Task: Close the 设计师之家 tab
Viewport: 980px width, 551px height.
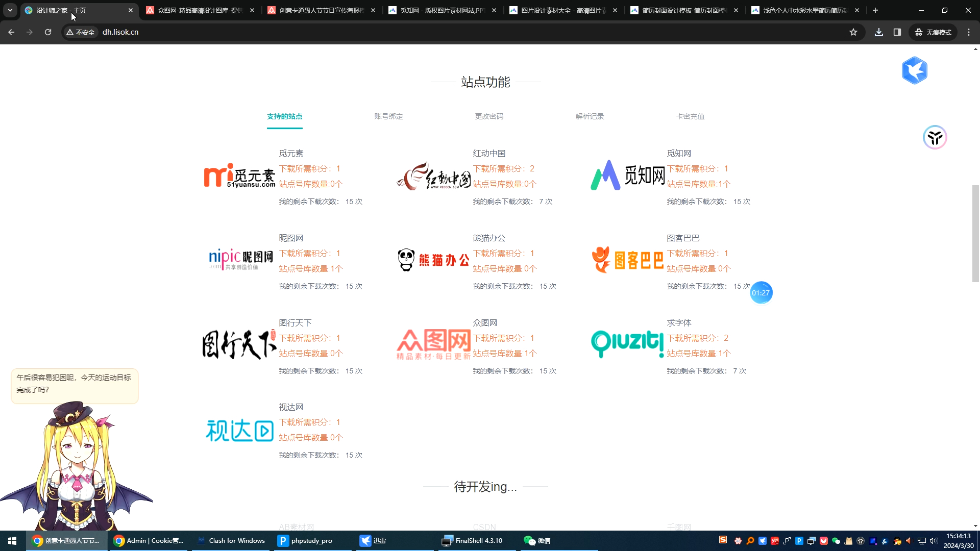Action: pos(131,10)
